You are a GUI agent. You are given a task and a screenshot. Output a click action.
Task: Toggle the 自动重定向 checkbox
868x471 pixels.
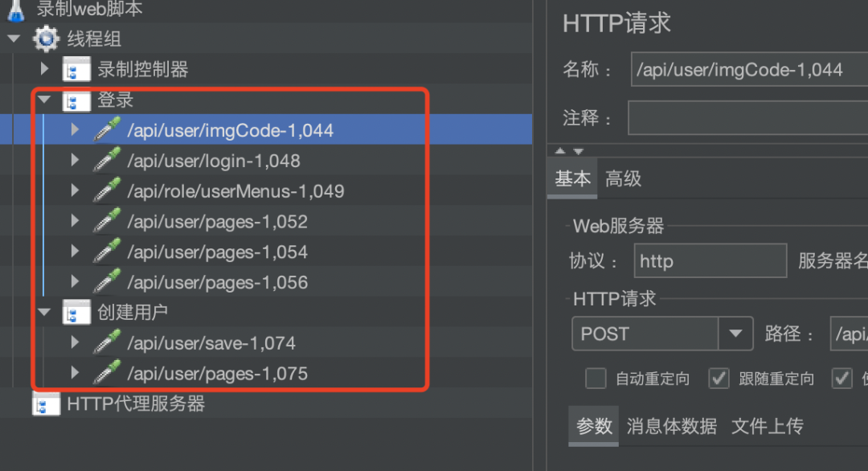596,379
